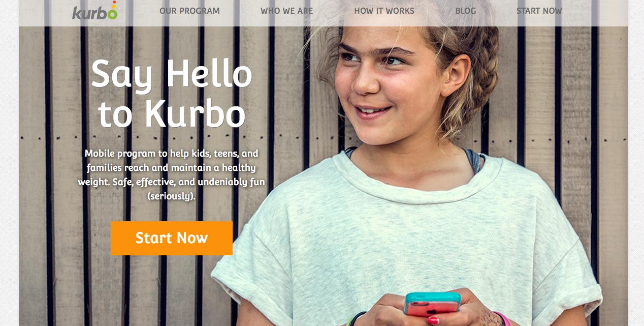
Task: Select Start Now in the top navigation
Action: 539,11
